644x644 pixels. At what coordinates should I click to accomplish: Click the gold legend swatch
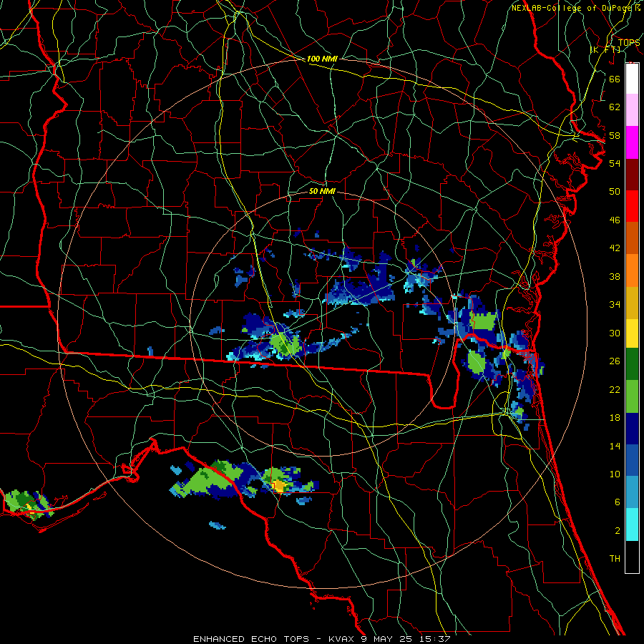632,303
